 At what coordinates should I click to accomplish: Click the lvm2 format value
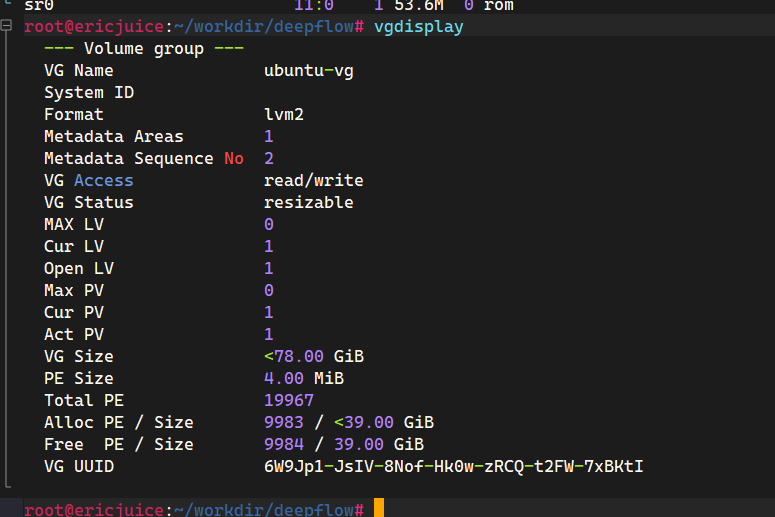point(283,115)
